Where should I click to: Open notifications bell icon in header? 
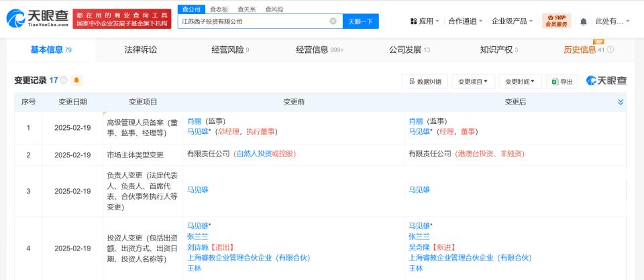[583, 21]
